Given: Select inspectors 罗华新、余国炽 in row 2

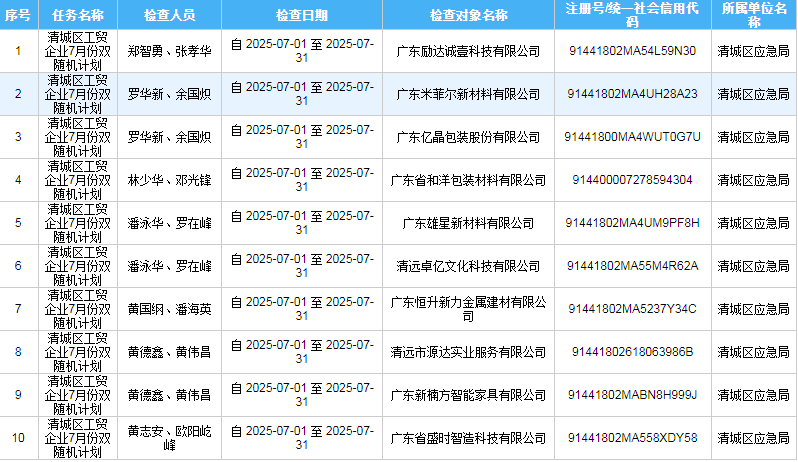Looking at the screenshot, I should pos(169,94).
